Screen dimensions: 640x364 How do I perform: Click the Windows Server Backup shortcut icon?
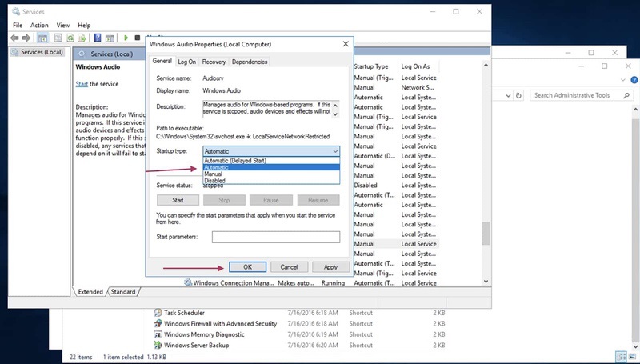(x=158, y=345)
